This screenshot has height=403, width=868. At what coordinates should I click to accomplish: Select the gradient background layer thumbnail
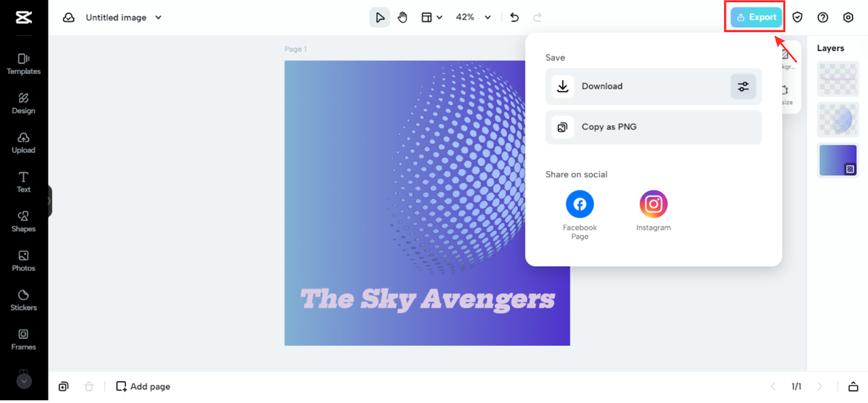(837, 161)
